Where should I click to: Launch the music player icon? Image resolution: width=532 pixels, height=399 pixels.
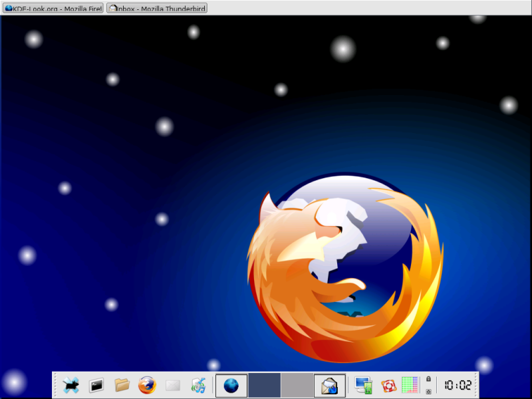point(198,386)
